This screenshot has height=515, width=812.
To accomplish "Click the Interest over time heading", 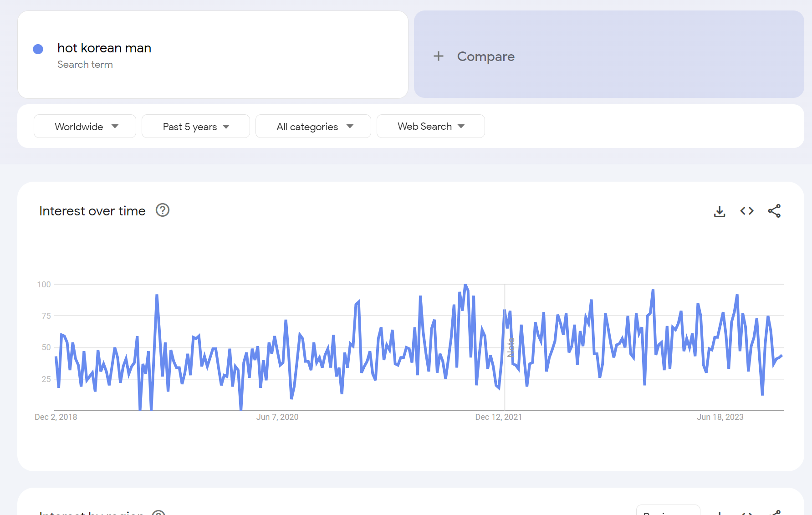I will [92, 211].
